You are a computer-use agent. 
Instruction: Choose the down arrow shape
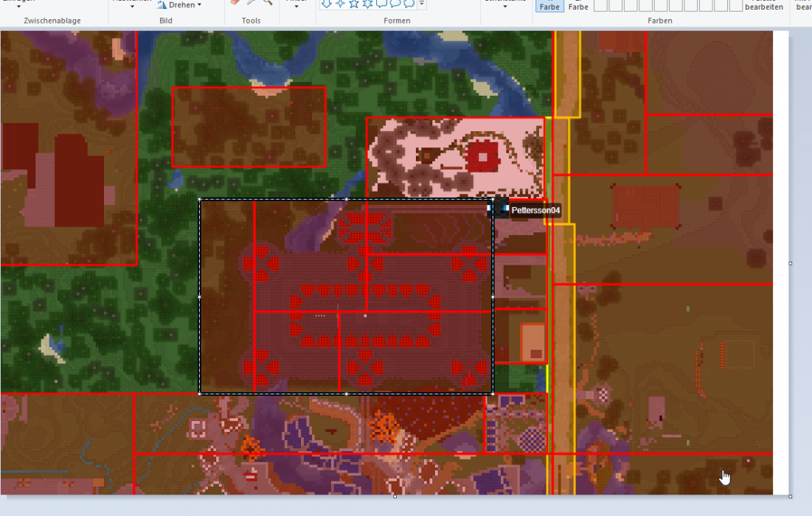(326, 4)
